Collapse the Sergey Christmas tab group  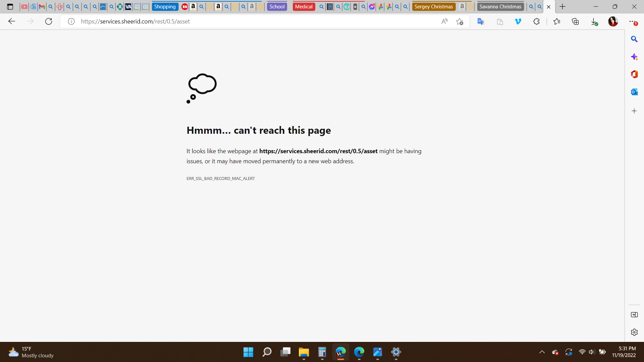pos(433,7)
